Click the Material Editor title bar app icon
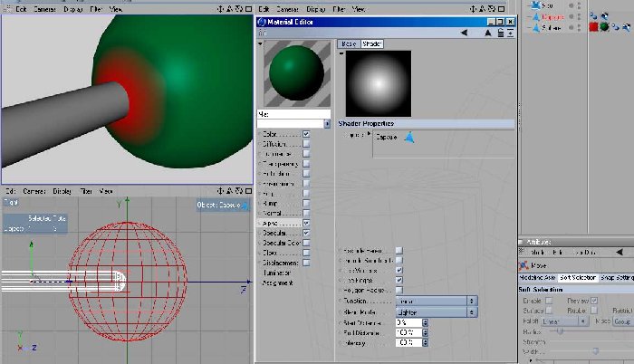The image size is (634, 364). point(262,22)
